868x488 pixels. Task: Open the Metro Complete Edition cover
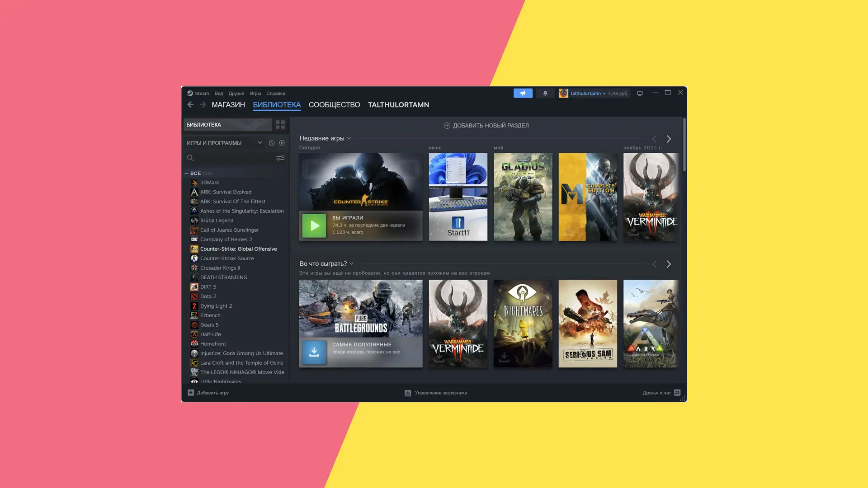pos(588,197)
